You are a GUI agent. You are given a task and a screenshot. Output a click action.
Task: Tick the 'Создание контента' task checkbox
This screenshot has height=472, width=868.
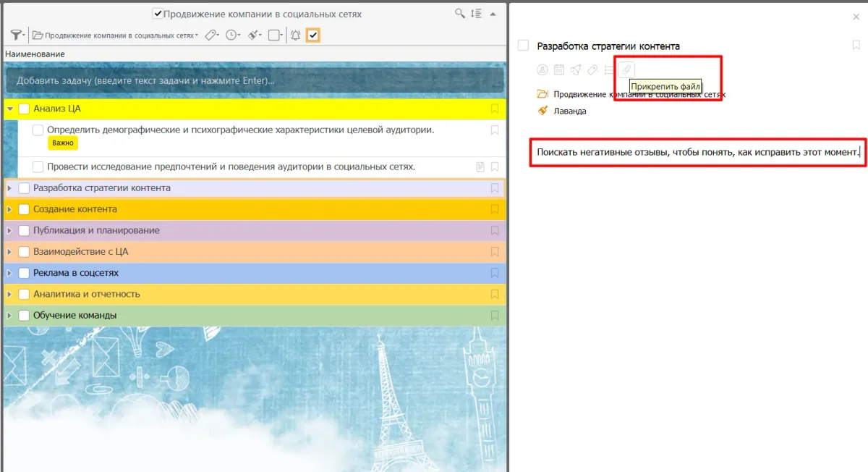(24, 209)
